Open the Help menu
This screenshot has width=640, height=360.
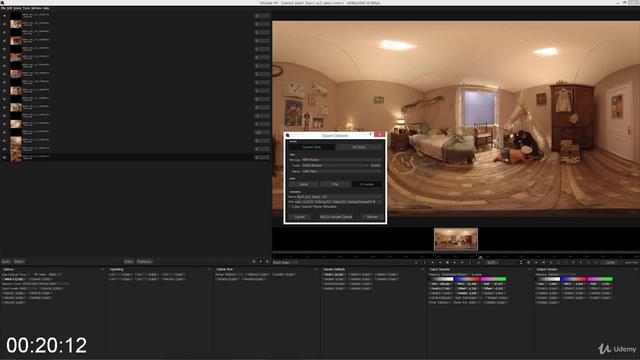[46, 8]
